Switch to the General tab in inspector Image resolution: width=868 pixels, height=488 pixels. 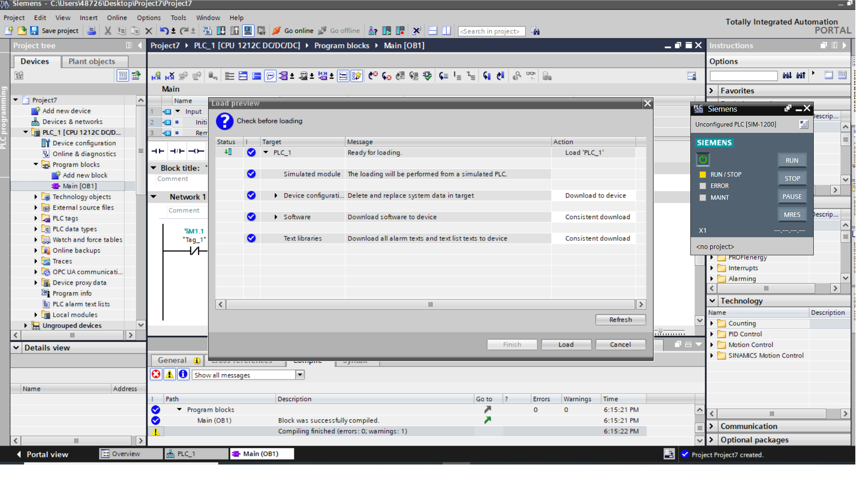(x=177, y=361)
